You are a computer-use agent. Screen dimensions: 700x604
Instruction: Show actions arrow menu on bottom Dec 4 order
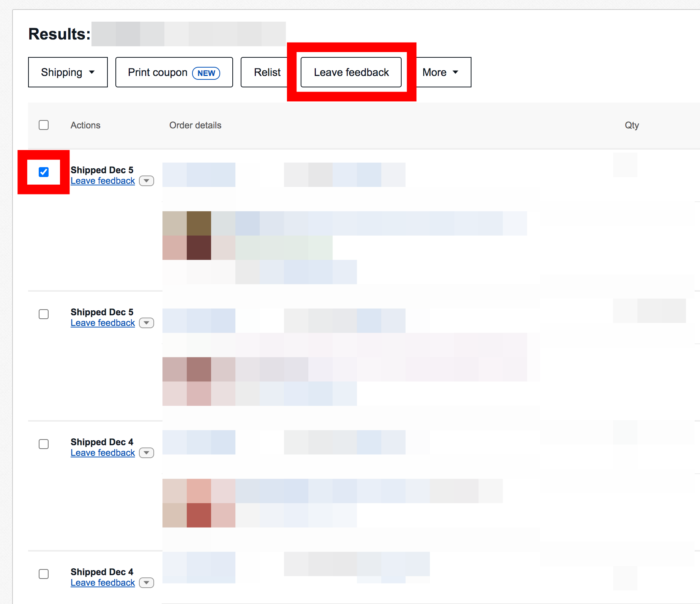tap(147, 583)
